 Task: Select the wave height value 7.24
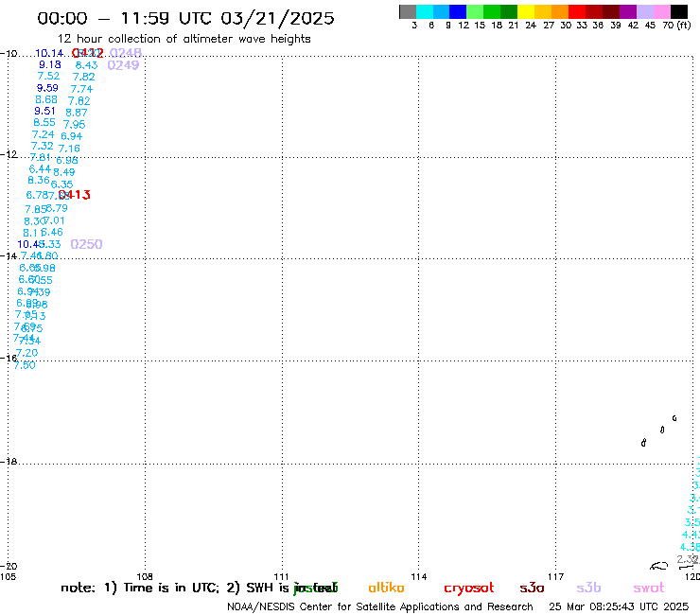pyautogui.click(x=44, y=134)
